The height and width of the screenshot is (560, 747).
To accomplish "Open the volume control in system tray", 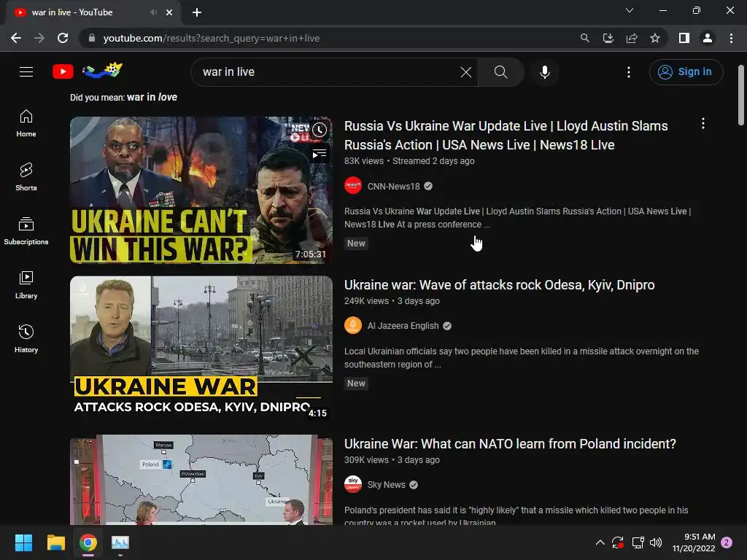I will tap(656, 542).
